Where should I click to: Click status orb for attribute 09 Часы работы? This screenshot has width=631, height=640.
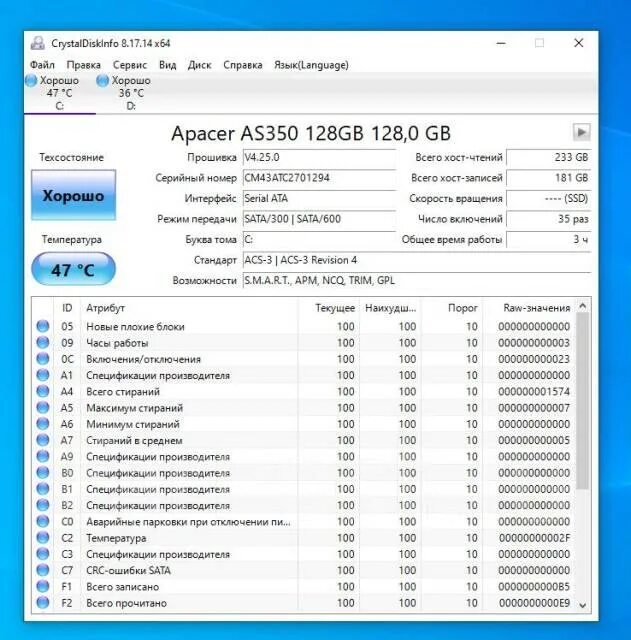tap(43, 342)
